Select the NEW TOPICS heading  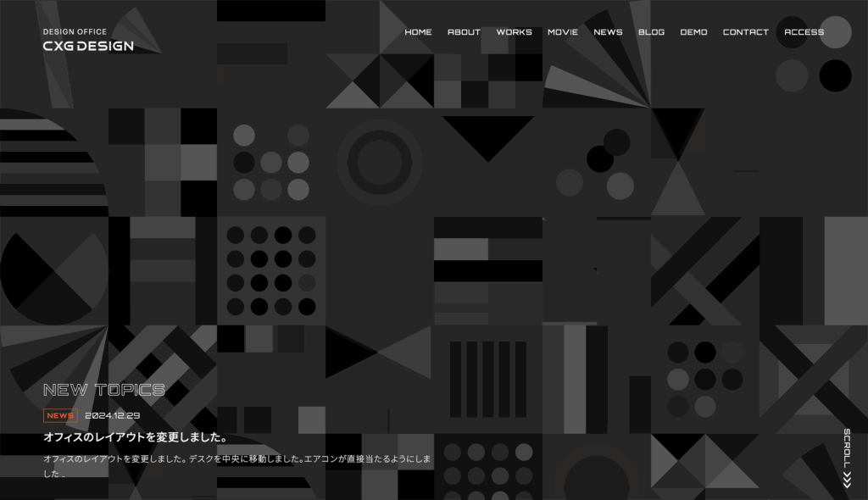[x=103, y=390]
